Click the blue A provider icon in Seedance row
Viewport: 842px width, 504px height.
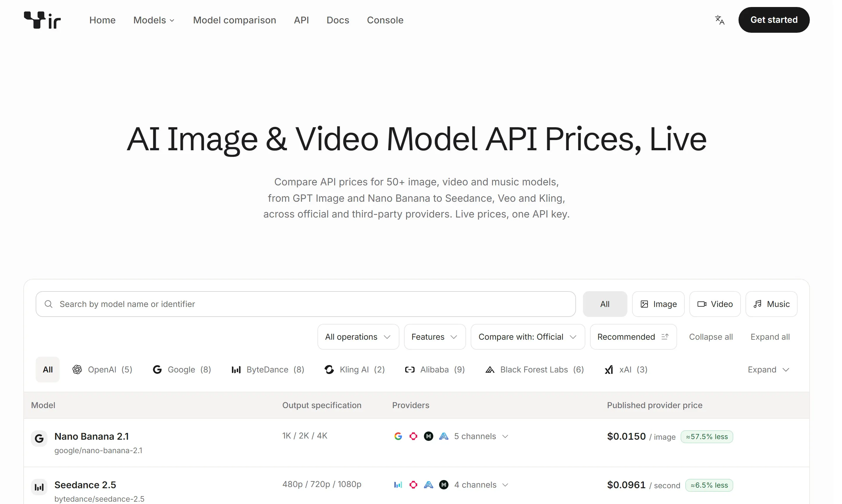click(x=429, y=485)
